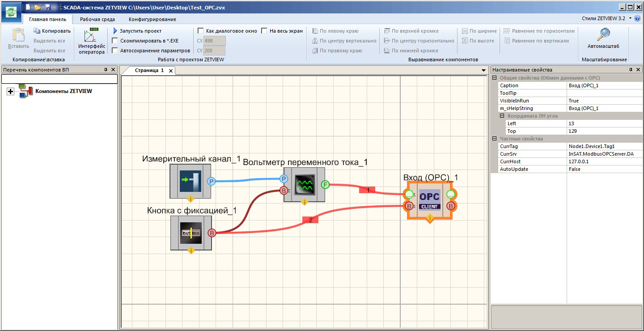Viewport: 644px width, 331px height.
Task: Click the Копировать button
Action: (52, 31)
